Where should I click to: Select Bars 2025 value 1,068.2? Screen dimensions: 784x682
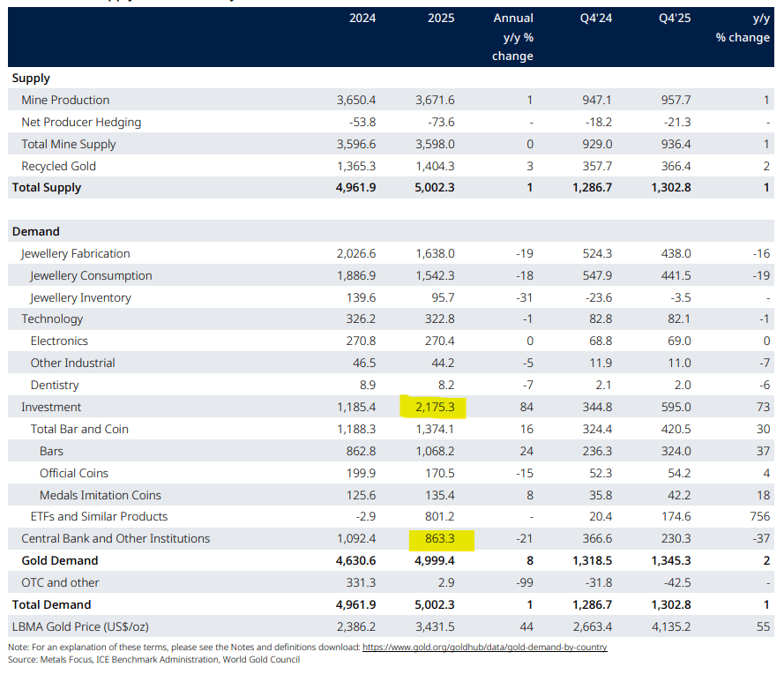click(435, 451)
